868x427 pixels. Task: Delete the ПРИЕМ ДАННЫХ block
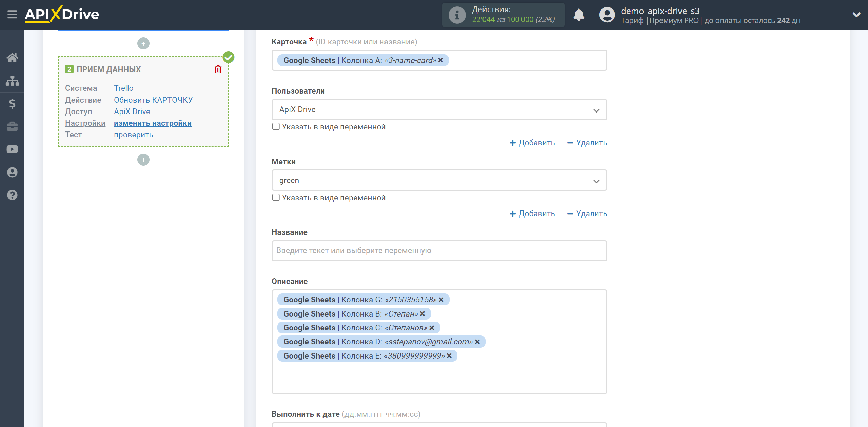pos(218,69)
